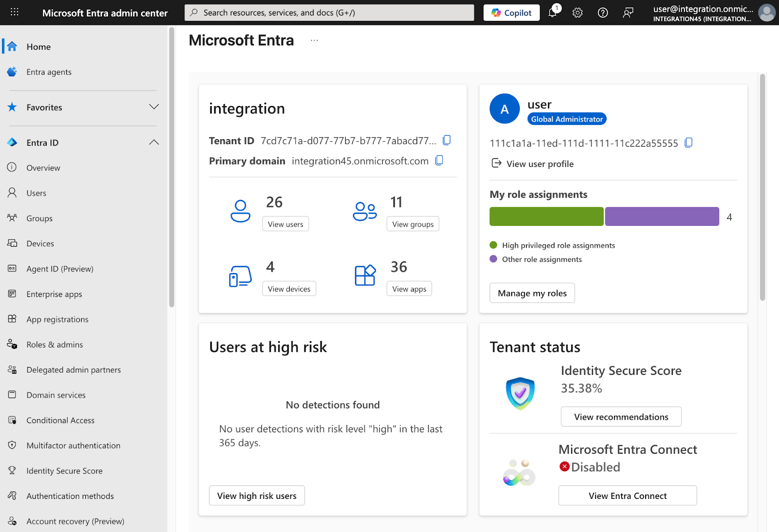
Task: Open the View user profile link
Action: point(539,164)
